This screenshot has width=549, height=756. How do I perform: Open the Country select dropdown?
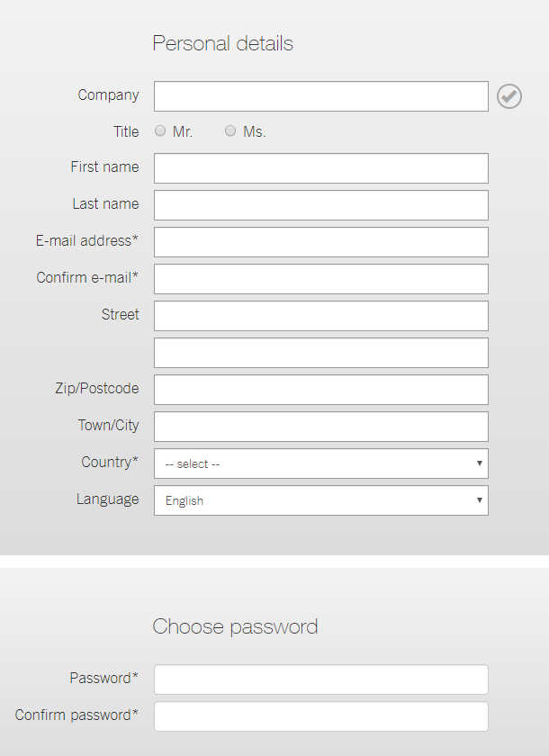(320, 463)
